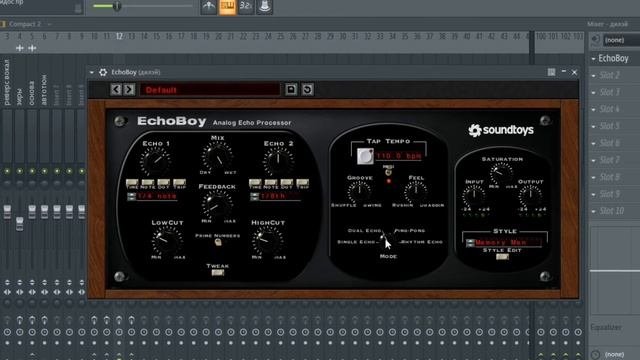Load the next EchoBoy preset

click(x=129, y=89)
